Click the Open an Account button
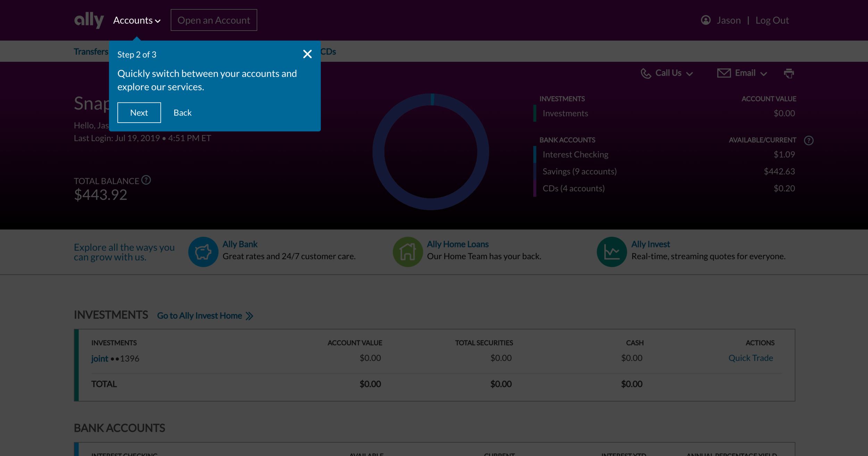The image size is (868, 456). pos(214,20)
